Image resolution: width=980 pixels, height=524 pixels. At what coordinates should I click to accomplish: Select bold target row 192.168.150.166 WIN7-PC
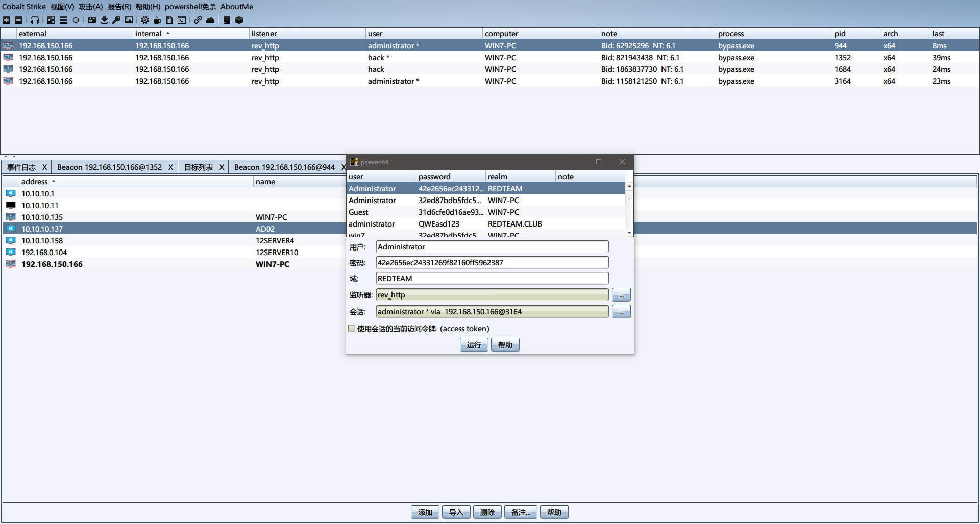tap(174, 264)
